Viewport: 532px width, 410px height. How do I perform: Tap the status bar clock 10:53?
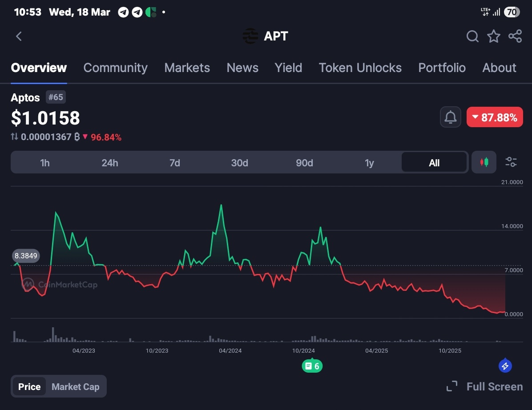[28, 12]
